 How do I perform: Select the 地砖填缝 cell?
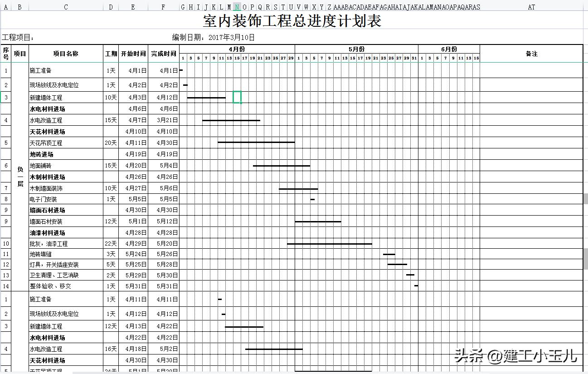click(66, 254)
